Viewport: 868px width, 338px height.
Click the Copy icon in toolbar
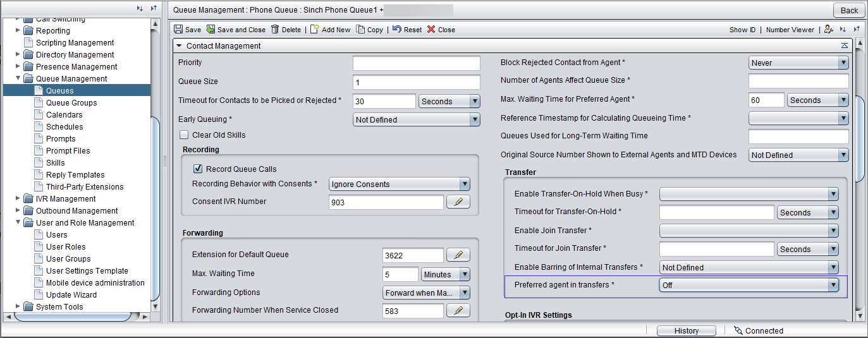pyautogui.click(x=360, y=30)
